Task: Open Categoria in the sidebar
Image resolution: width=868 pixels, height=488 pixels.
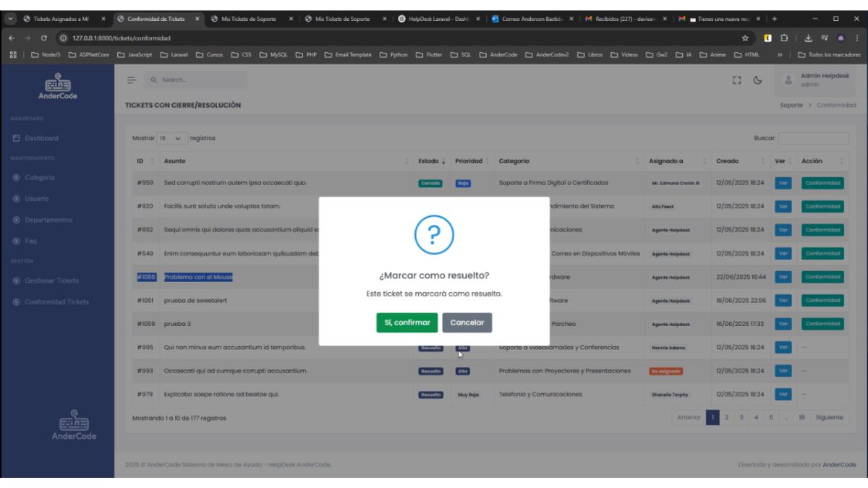Action: tap(39, 177)
